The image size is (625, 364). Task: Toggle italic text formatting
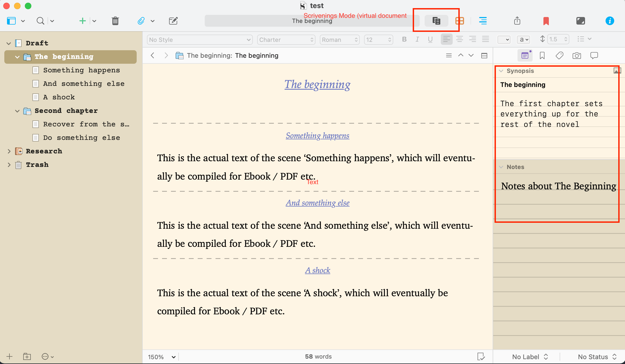coord(417,39)
